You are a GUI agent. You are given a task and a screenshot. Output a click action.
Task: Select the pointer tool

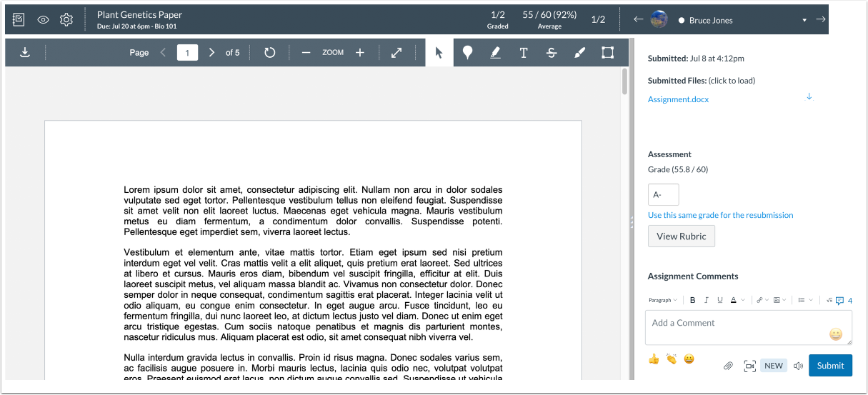[x=439, y=53]
